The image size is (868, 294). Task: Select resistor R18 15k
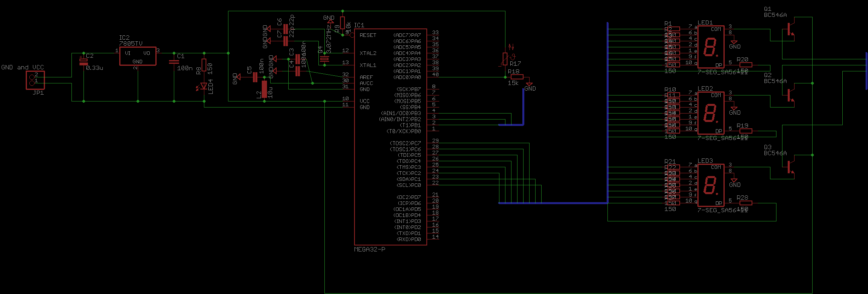click(x=517, y=77)
